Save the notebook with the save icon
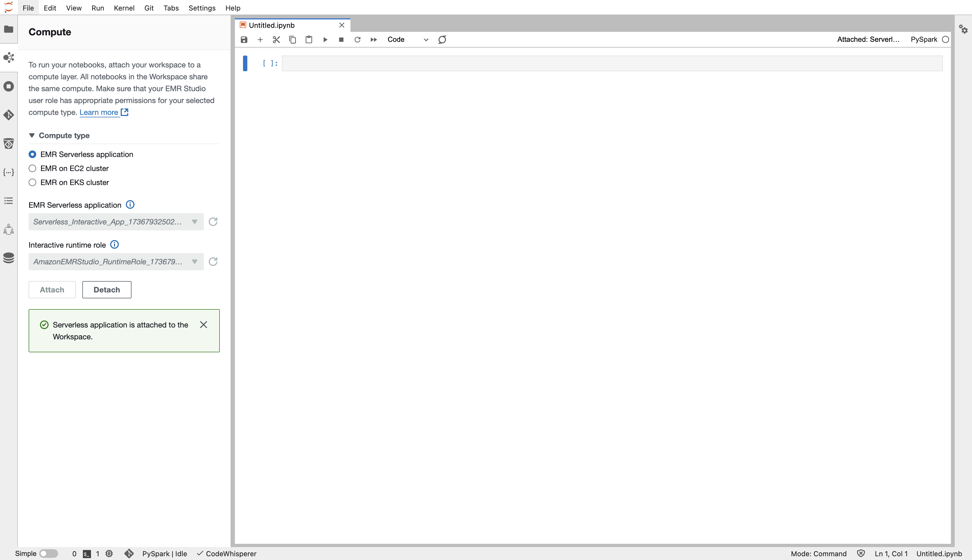972x560 pixels. 244,40
